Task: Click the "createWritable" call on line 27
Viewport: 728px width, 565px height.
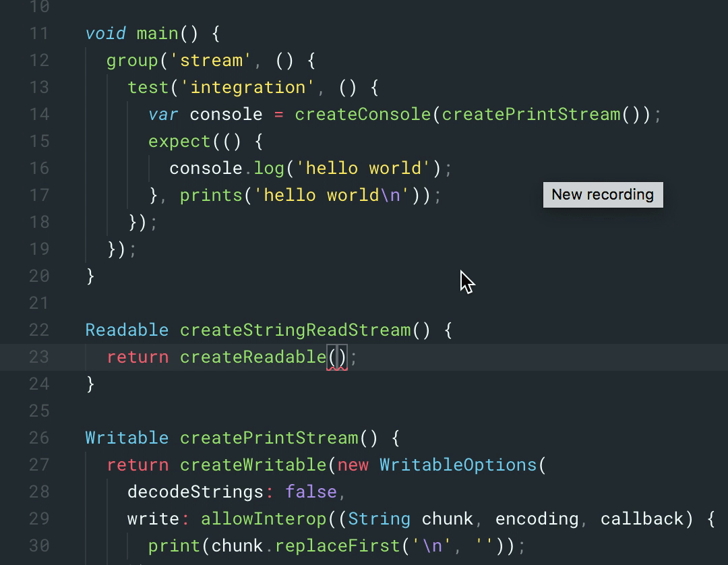Action: 253,465
